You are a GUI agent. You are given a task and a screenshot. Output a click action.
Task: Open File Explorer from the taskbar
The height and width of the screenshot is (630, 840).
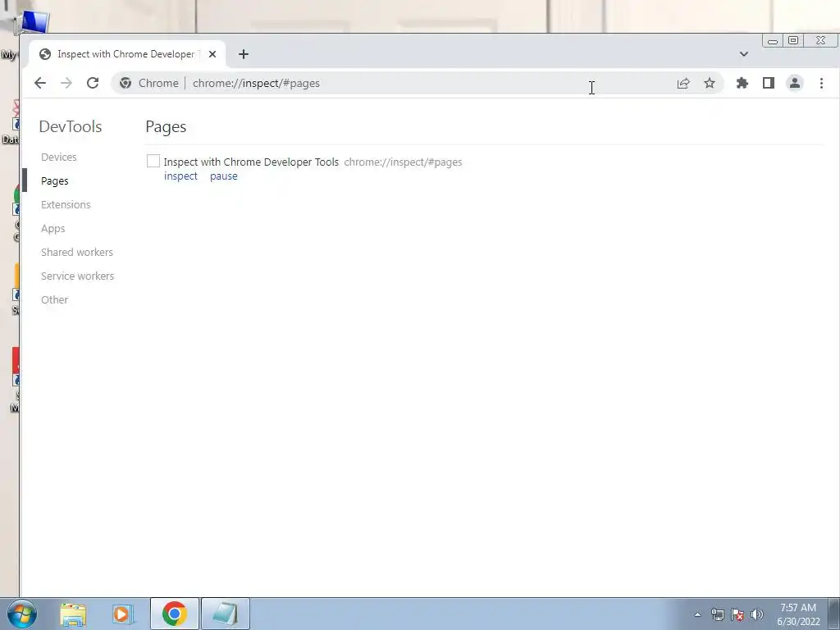(x=73, y=614)
